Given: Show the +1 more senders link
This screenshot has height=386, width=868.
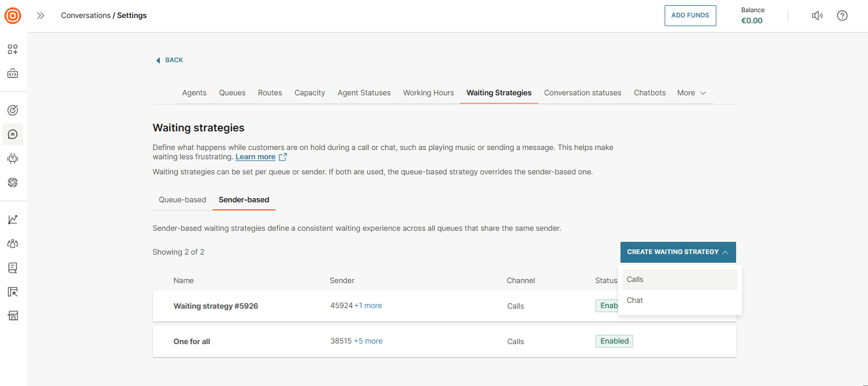Looking at the screenshot, I should [368, 306].
